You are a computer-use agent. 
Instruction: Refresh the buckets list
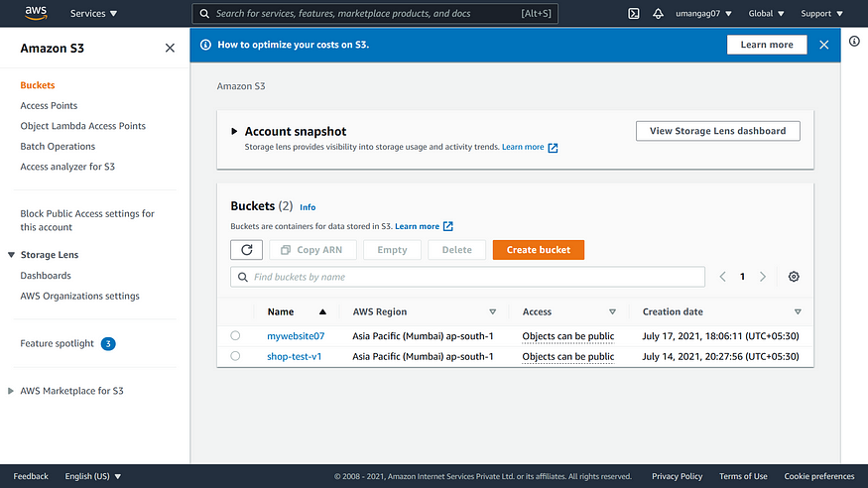[246, 250]
